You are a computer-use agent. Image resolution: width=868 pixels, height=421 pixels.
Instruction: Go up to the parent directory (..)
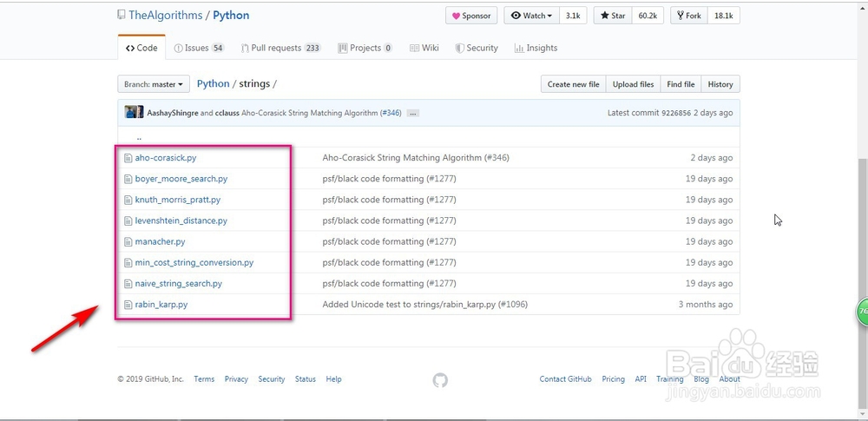[139, 137]
